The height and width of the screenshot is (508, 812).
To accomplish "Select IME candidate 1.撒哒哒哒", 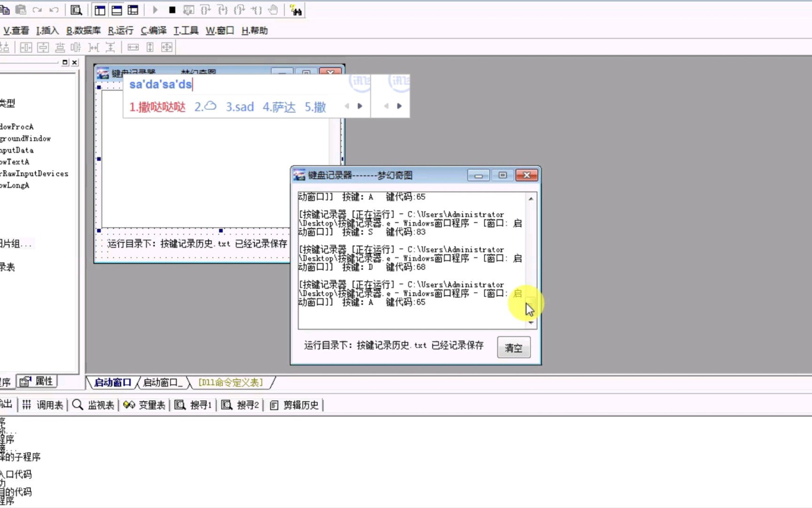I will click(157, 107).
